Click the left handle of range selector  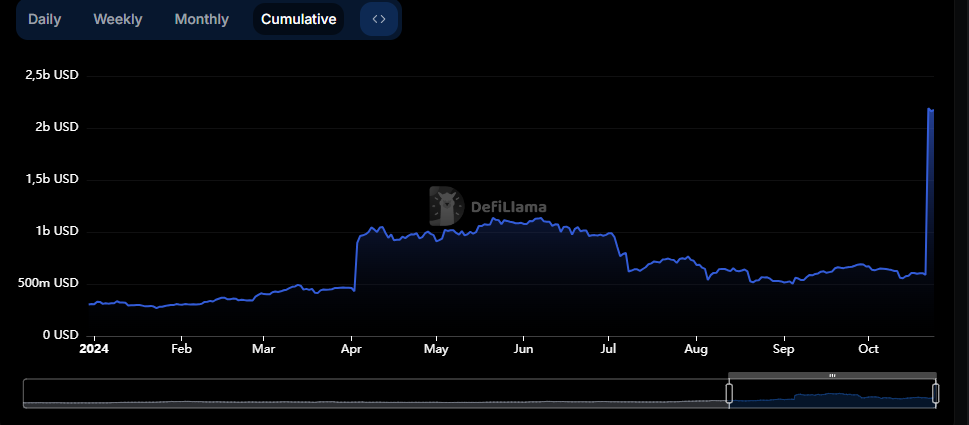coord(729,394)
